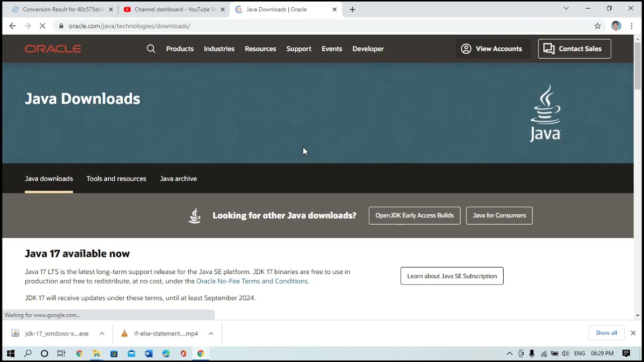Open the Products menu

pyautogui.click(x=180, y=49)
